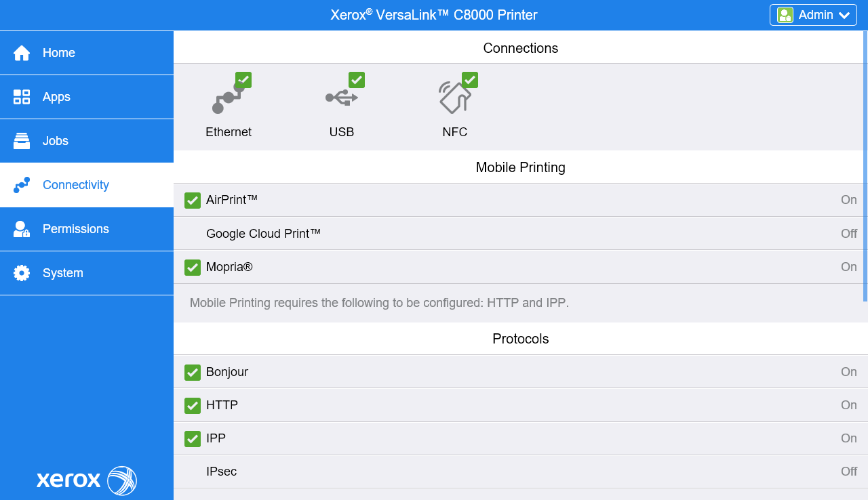Viewport: 868px width, 500px height.
Task: Toggle the Bonjour checkbox
Action: pyautogui.click(x=193, y=372)
